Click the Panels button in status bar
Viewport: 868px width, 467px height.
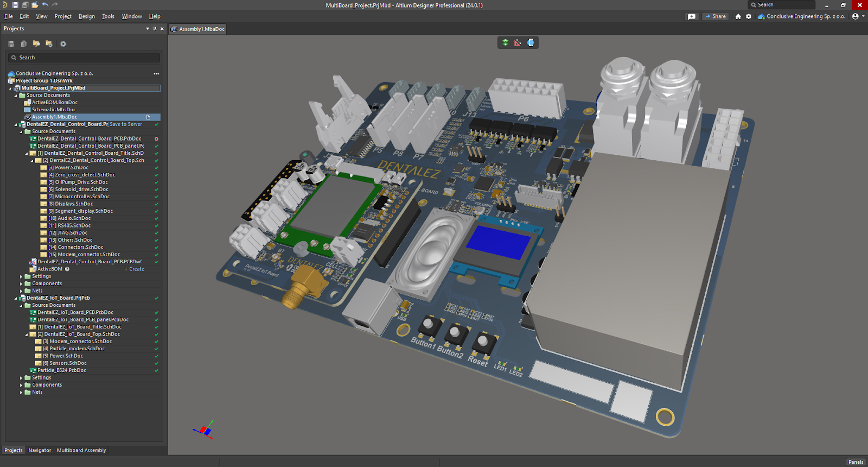pos(856,462)
